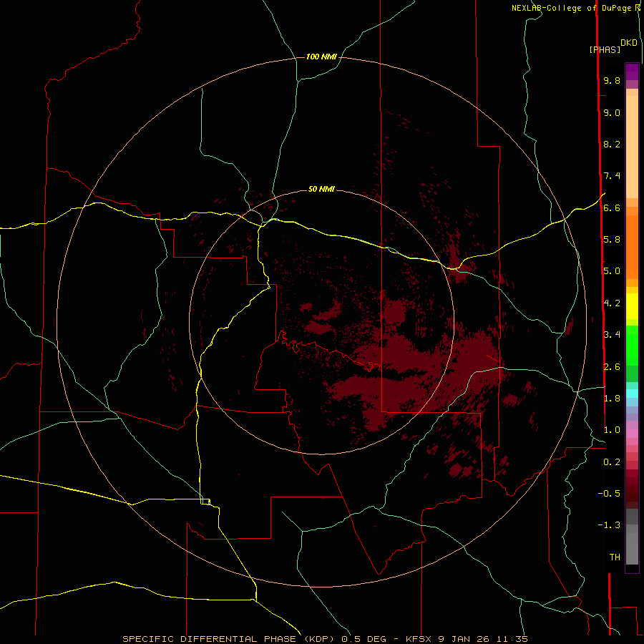Click the 9.8 value on the color scale

(x=612, y=80)
